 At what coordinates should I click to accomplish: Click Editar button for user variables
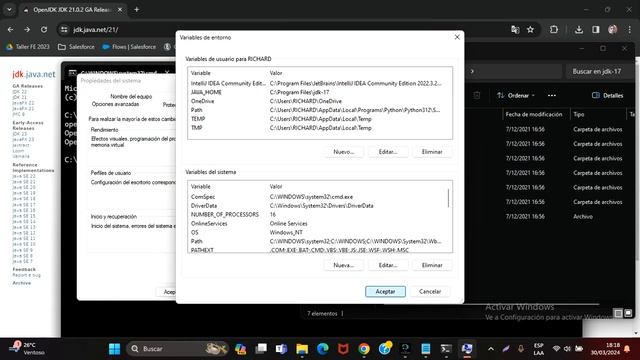[x=388, y=152]
